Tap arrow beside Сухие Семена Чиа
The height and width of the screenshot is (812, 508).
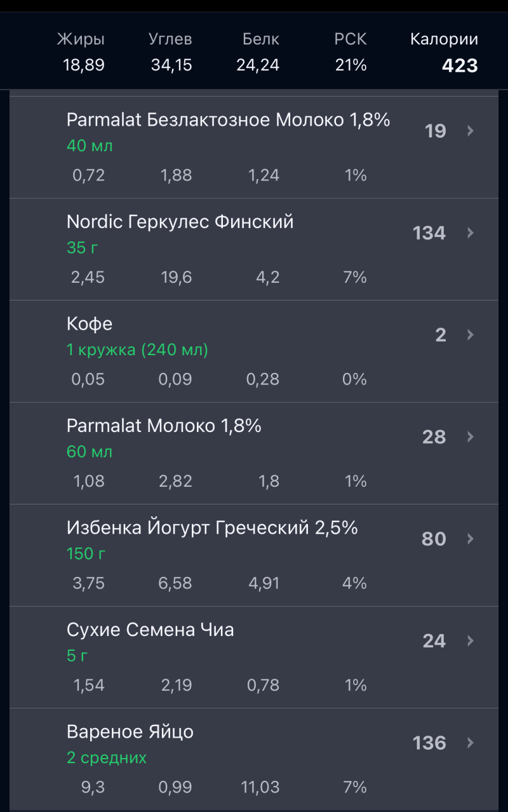[x=471, y=640]
